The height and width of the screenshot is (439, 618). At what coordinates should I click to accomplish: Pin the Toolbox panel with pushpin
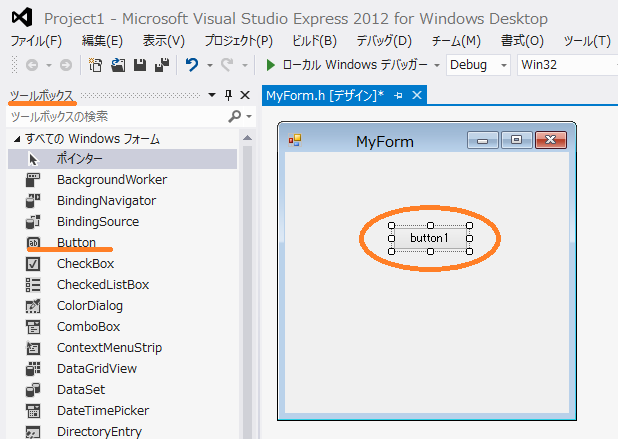(x=228, y=95)
